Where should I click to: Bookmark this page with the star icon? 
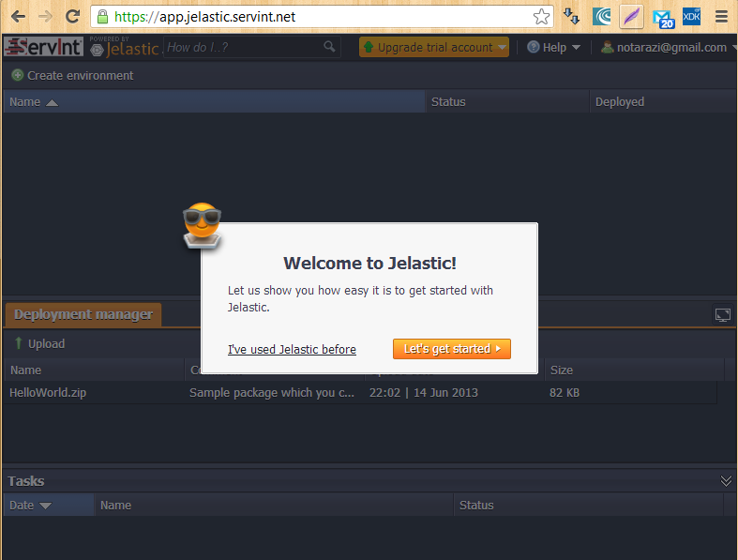(541, 17)
